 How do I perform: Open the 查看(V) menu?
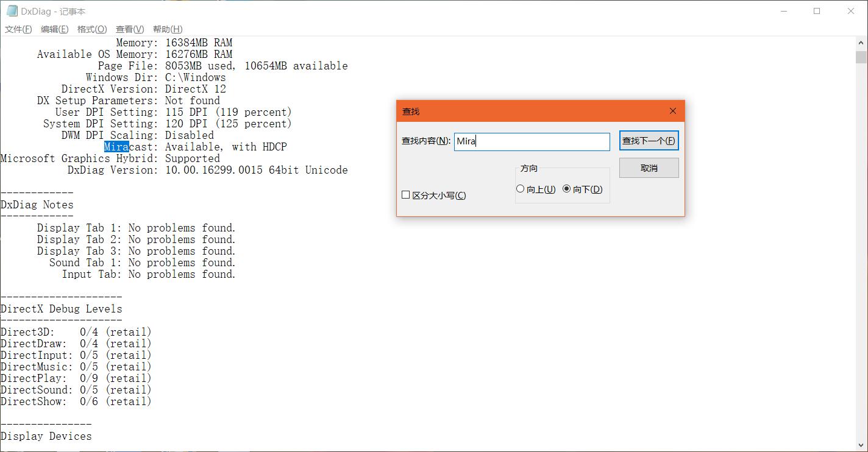(x=130, y=29)
